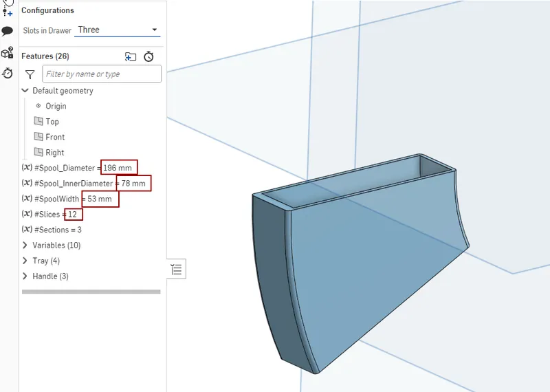The width and height of the screenshot is (550, 392).
Task: Select the #Sections = 3 variable
Action: (52, 230)
